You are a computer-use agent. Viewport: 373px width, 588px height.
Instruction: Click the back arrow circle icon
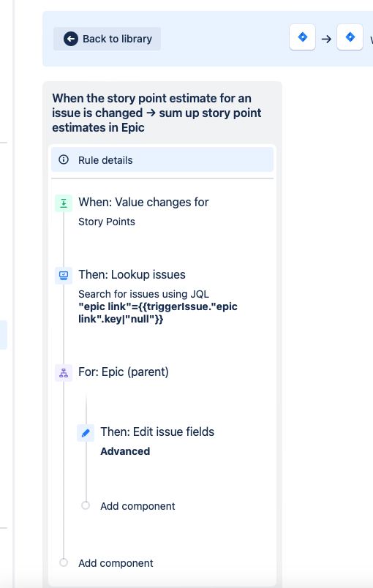tap(70, 39)
